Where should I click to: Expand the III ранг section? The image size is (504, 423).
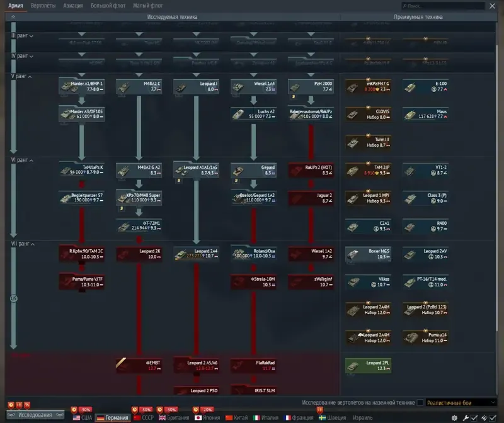(22, 36)
